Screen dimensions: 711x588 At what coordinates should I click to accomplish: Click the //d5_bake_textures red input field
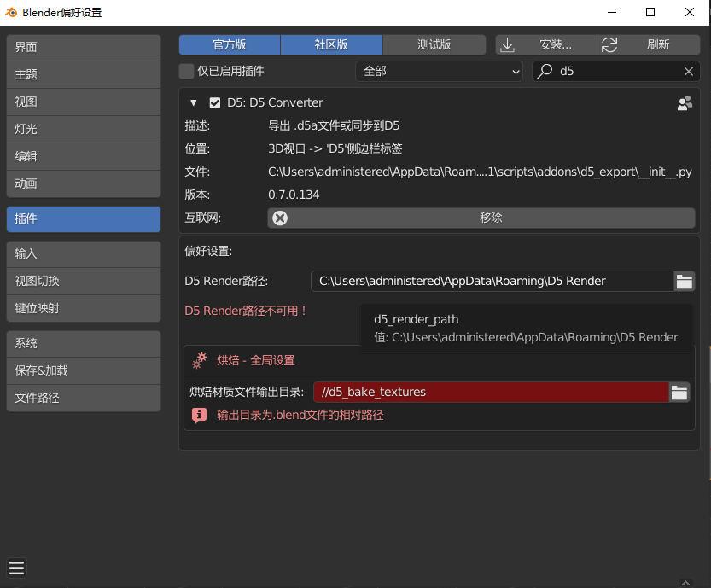point(491,393)
